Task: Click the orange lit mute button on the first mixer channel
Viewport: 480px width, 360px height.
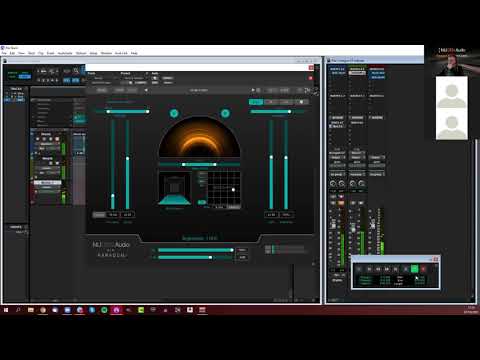Action: tap(341, 203)
